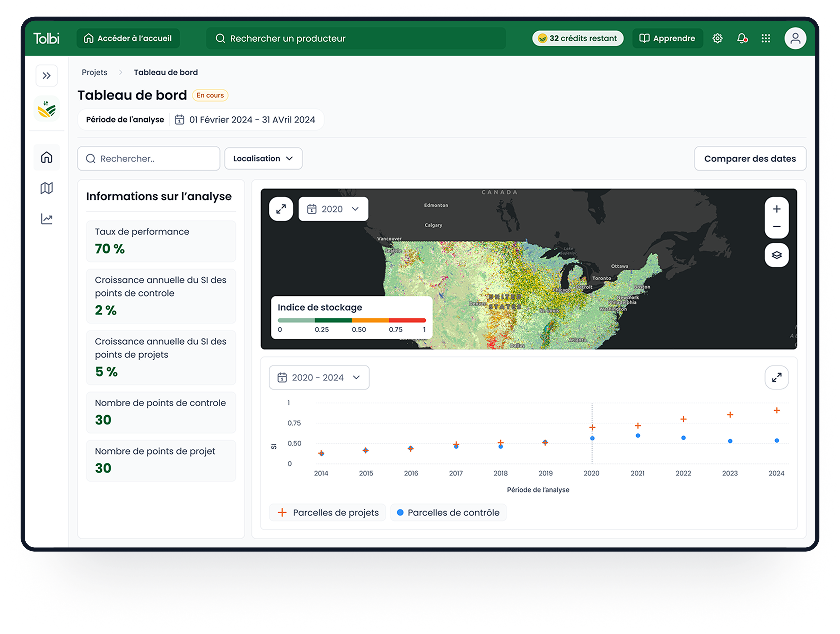Viewport: 840px width, 634px height.
Task: Select the Taux de performance card
Action: pos(161,241)
